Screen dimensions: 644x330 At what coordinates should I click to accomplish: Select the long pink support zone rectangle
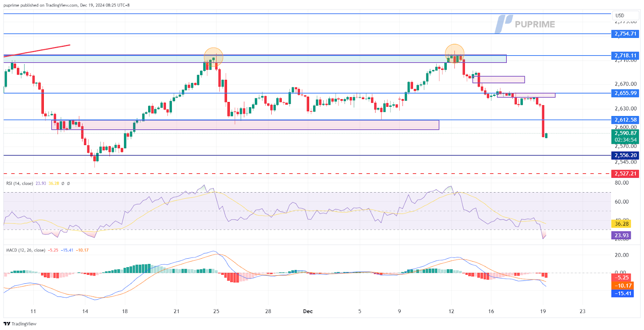pos(245,125)
